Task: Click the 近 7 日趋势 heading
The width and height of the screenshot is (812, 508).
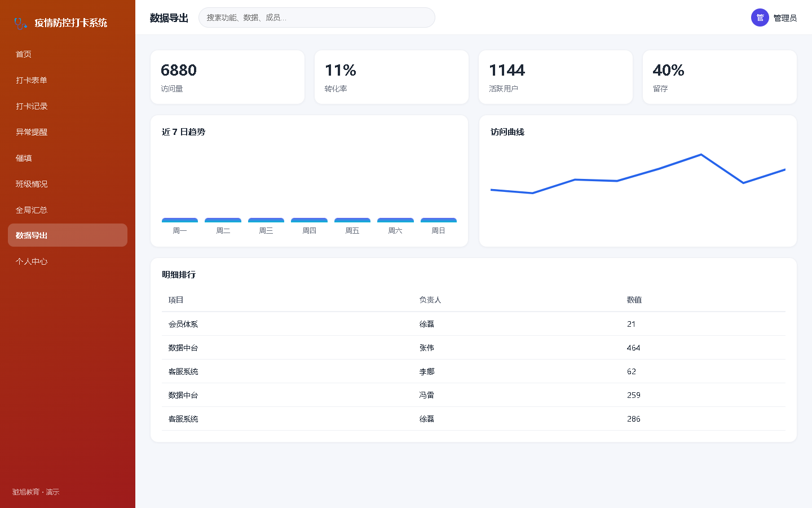Action: [183, 132]
